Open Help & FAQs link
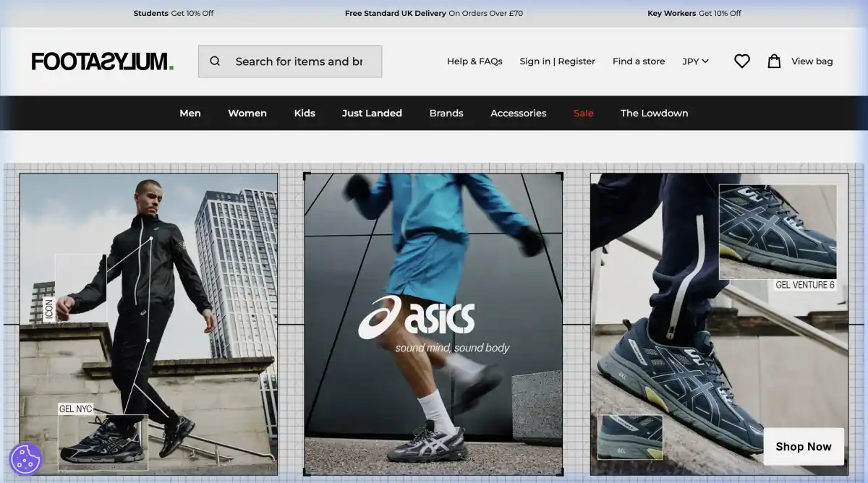Screen dimensions: 868x483 click(475, 61)
